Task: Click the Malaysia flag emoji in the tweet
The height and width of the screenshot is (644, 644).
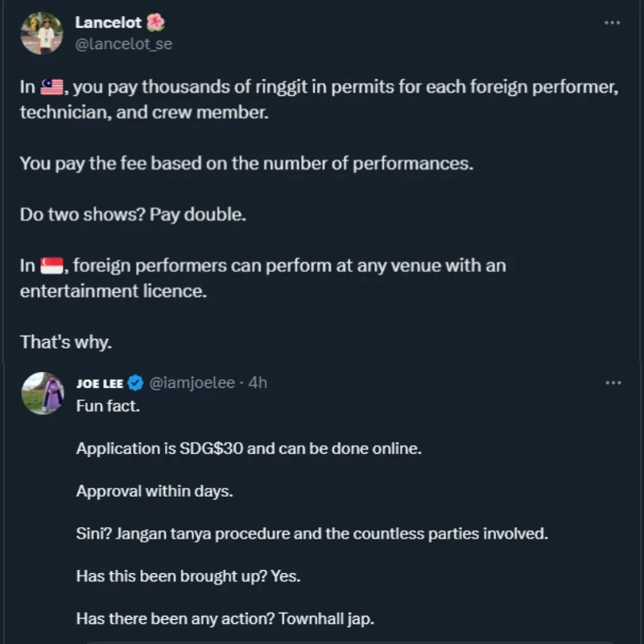Action: pos(52,89)
